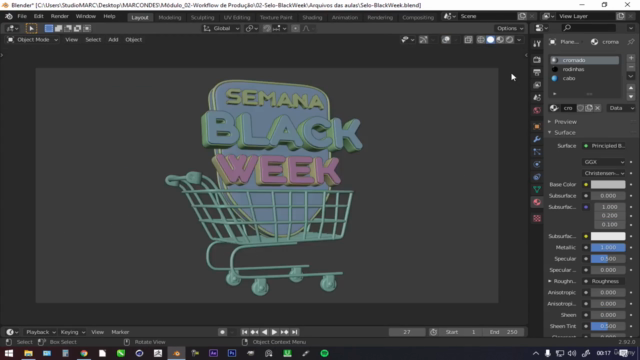This screenshot has width=640, height=360.
Task: Click the fake user shield icon
Action: click(580, 108)
